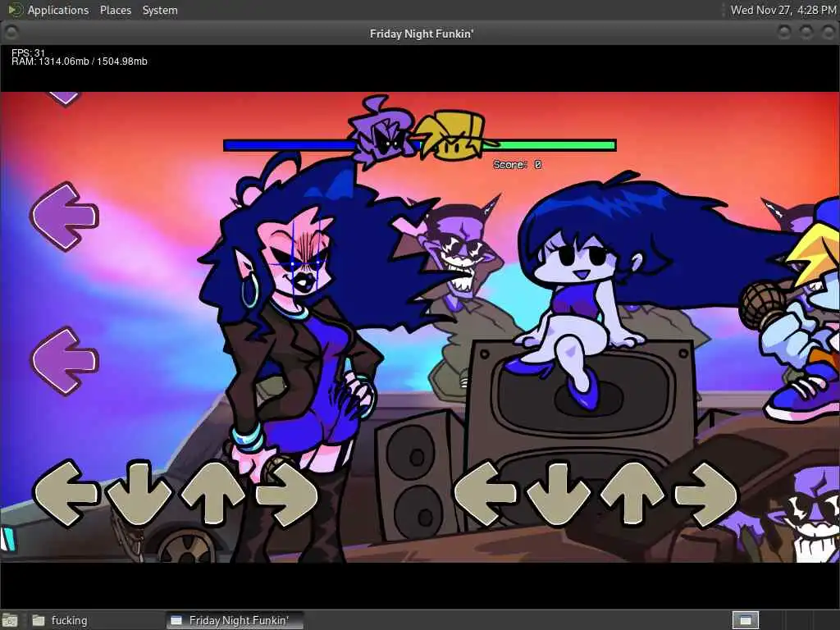
Task: Minimize the Friday Night Funkin' window
Action: tap(784, 33)
